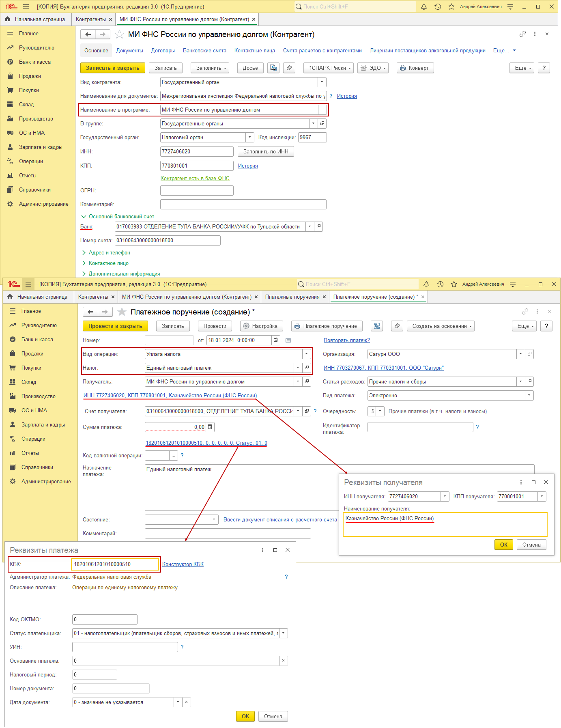The image size is (561, 728).
Task: Click the Настройка button in payment order
Action: click(262, 326)
